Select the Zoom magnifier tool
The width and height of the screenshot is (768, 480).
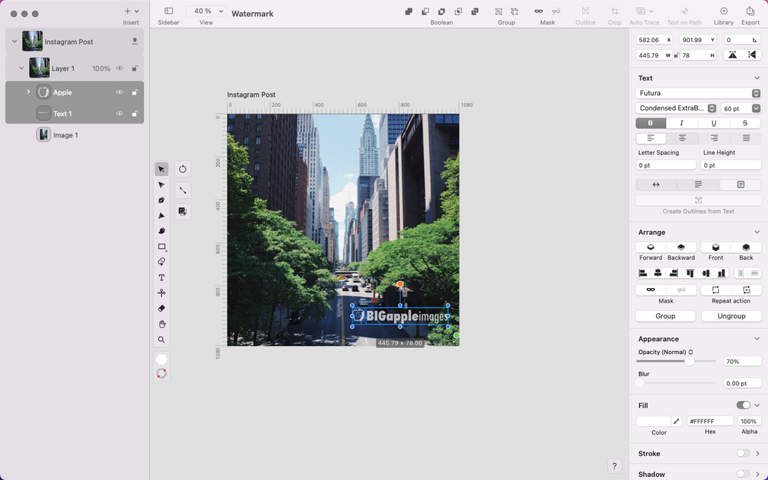click(x=161, y=339)
